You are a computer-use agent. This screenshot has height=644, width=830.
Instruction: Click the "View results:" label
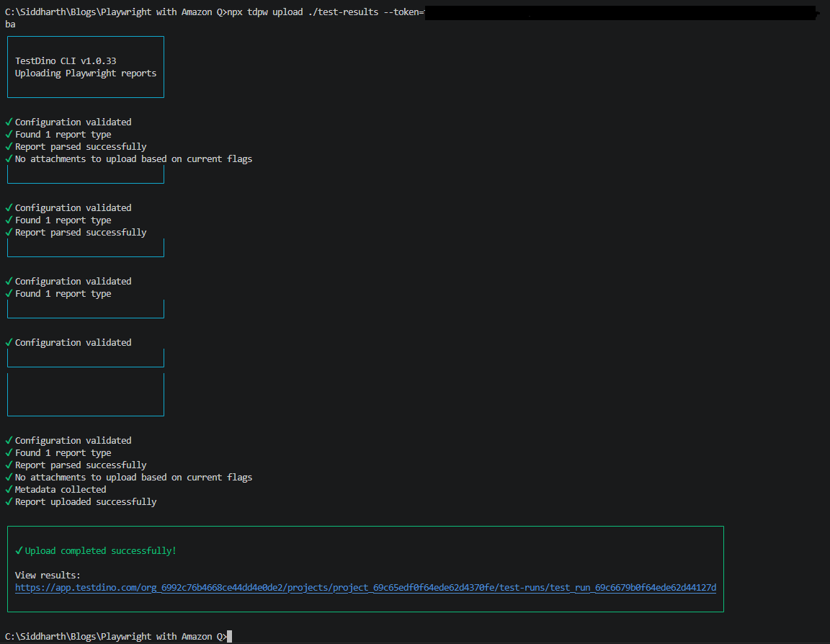(48, 576)
